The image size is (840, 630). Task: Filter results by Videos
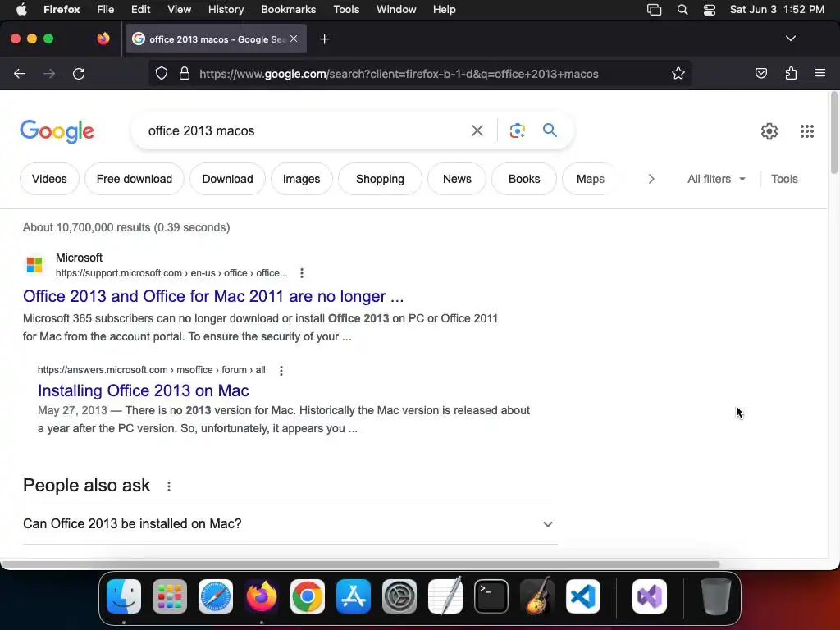pyautogui.click(x=49, y=179)
